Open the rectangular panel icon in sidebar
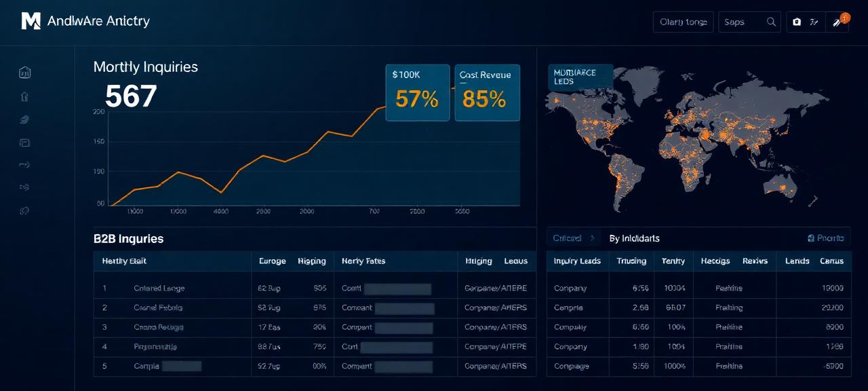Image resolution: width=868 pixels, height=391 pixels. coord(25,143)
